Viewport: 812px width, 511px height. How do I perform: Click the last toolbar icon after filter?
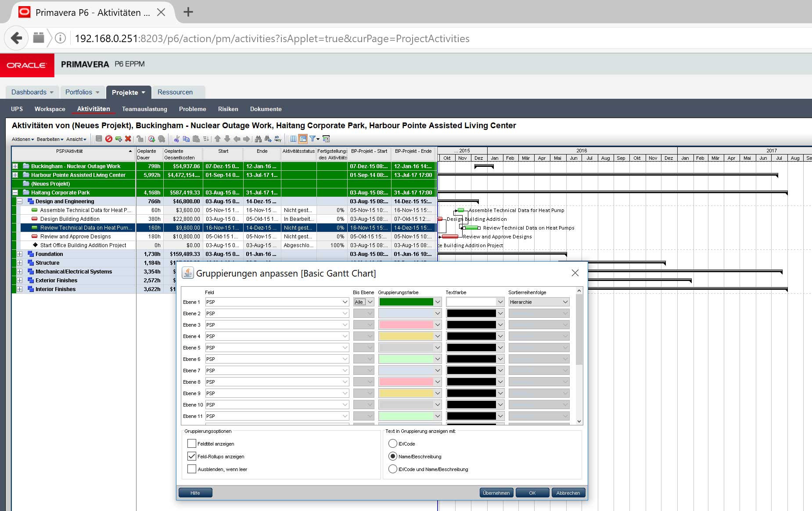coord(326,139)
